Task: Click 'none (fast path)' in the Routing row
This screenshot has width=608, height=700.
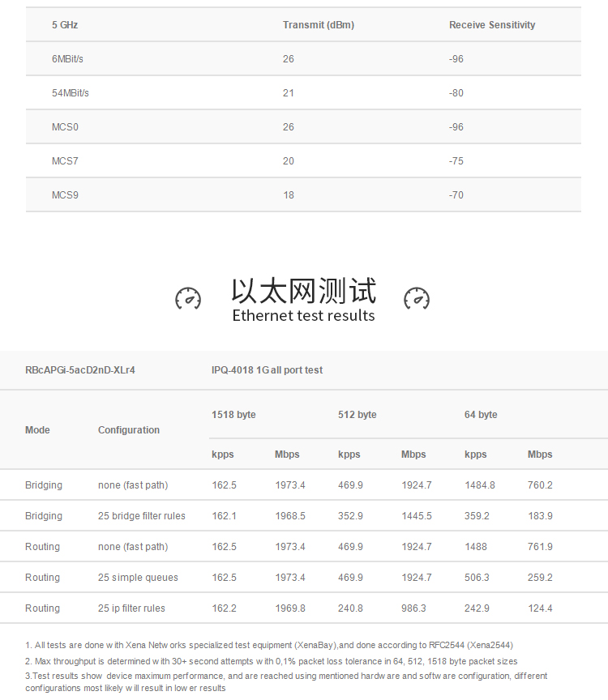Action: [133, 547]
